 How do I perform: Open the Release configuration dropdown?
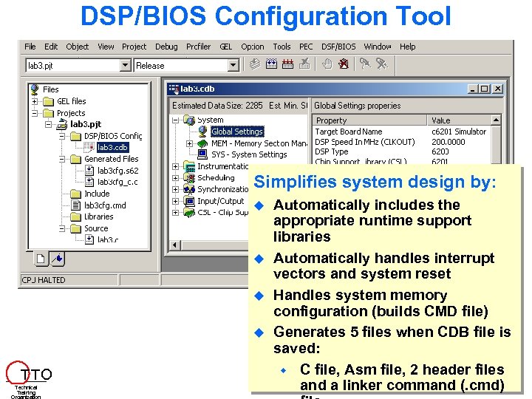(233, 65)
